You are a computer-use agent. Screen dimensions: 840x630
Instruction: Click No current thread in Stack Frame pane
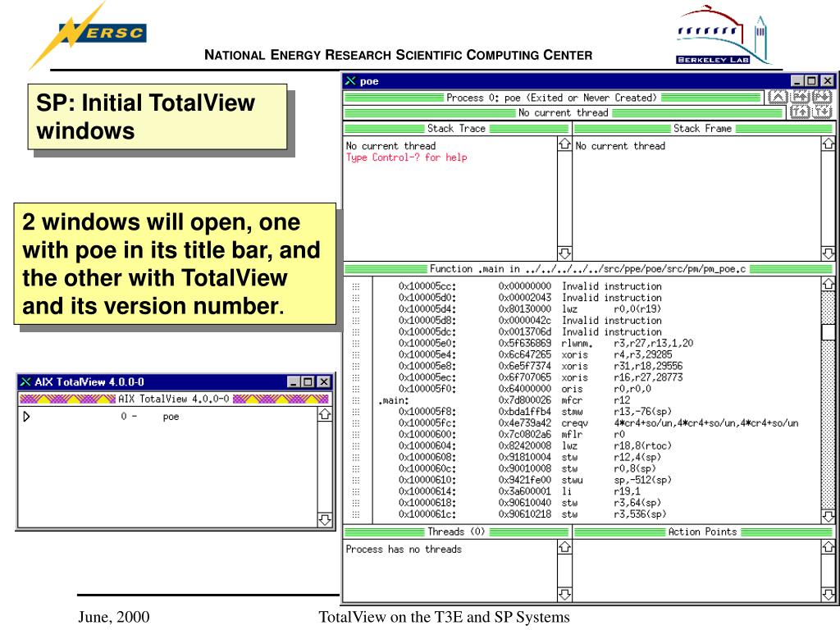click(x=620, y=146)
